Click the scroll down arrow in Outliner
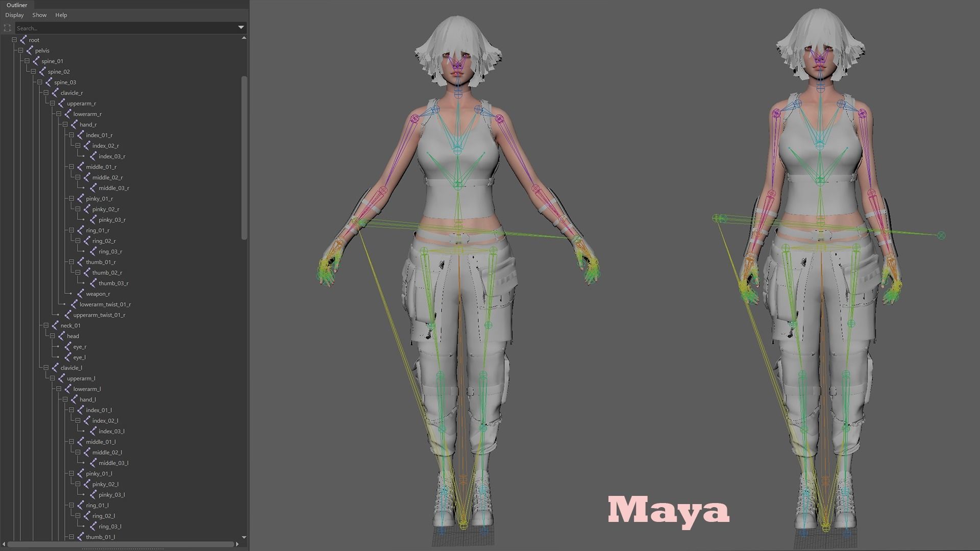The image size is (980, 551). [x=244, y=537]
